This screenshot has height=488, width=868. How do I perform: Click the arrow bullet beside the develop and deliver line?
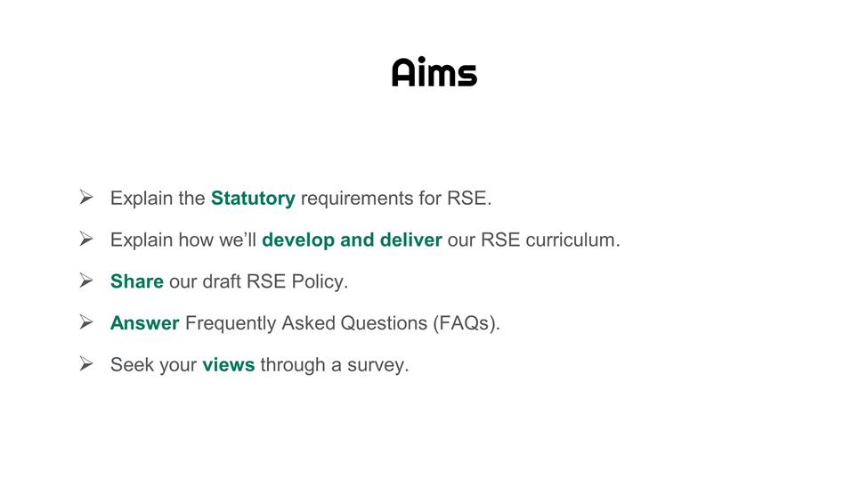click(x=85, y=239)
